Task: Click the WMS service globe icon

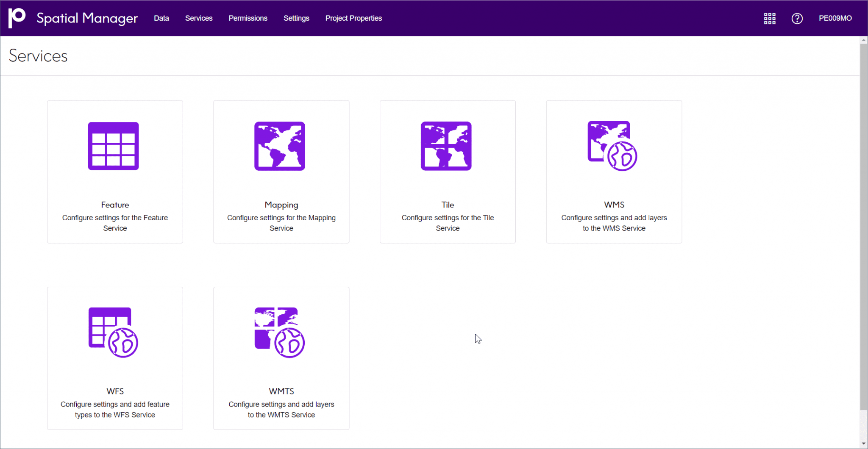Action: click(x=612, y=146)
